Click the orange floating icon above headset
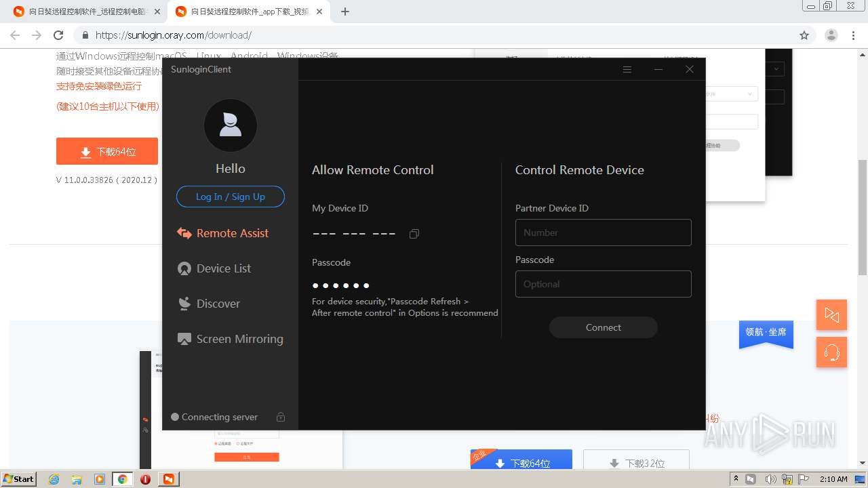The image size is (868, 488). coord(831,314)
